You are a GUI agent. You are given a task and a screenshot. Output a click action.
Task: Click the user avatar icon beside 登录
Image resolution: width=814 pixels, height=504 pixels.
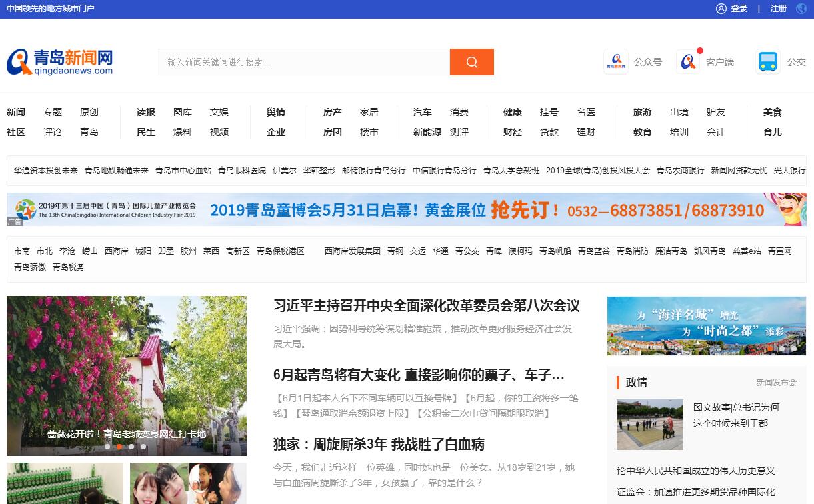(721, 9)
